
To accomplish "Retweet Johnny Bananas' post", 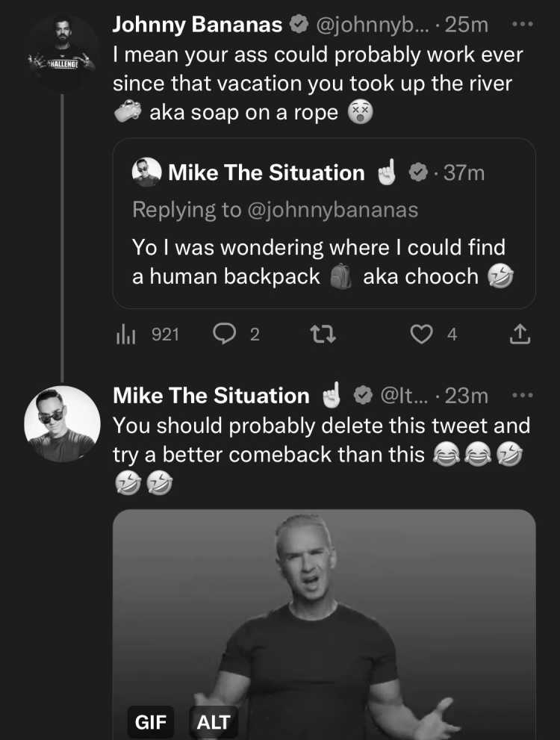I will (x=323, y=335).
